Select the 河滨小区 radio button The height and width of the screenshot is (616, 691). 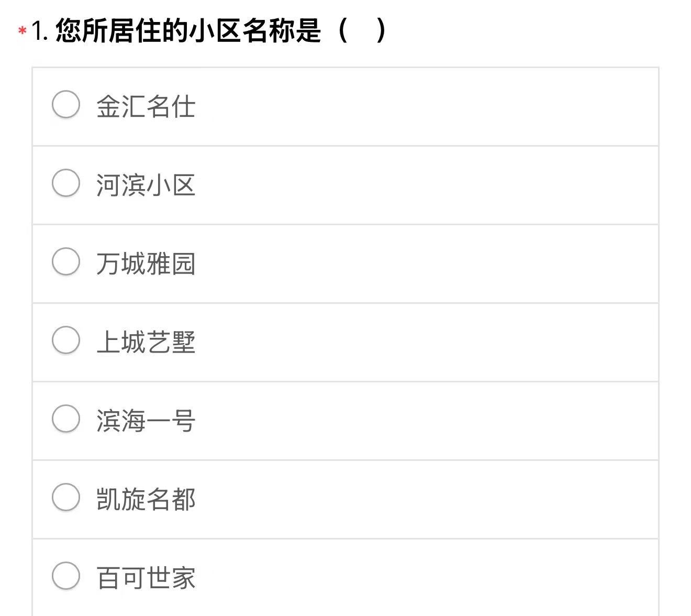pyautogui.click(x=66, y=183)
